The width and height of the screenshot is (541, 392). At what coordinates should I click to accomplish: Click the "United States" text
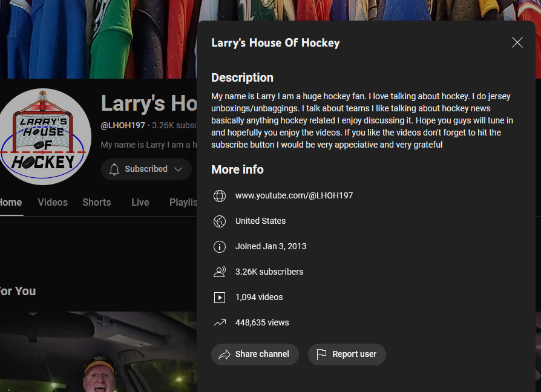(260, 221)
